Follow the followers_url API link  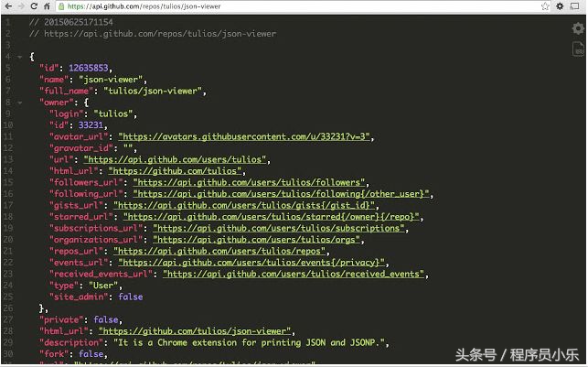247,182
